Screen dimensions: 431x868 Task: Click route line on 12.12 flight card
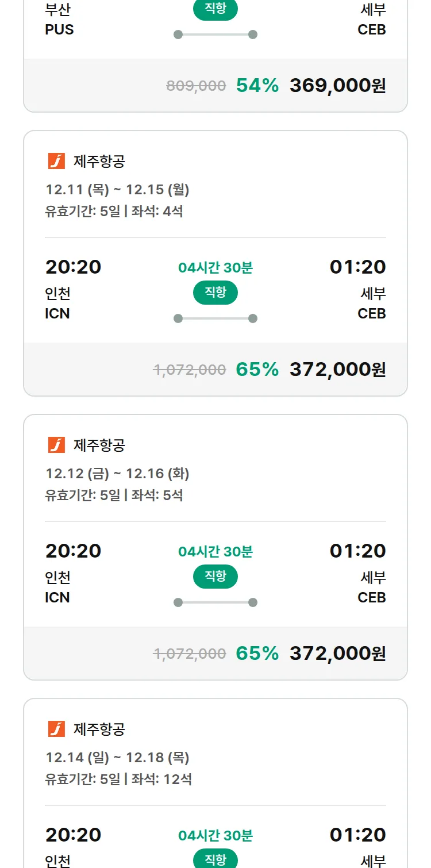215,602
